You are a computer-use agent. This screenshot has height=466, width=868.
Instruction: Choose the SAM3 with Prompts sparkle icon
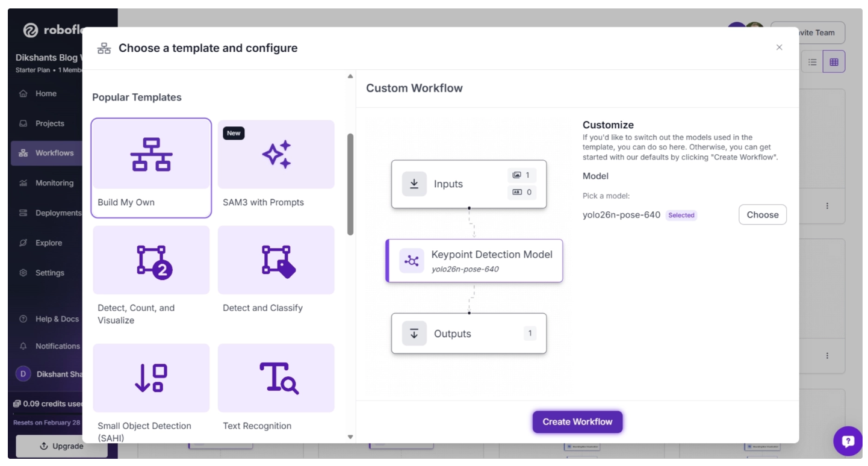pos(276,155)
